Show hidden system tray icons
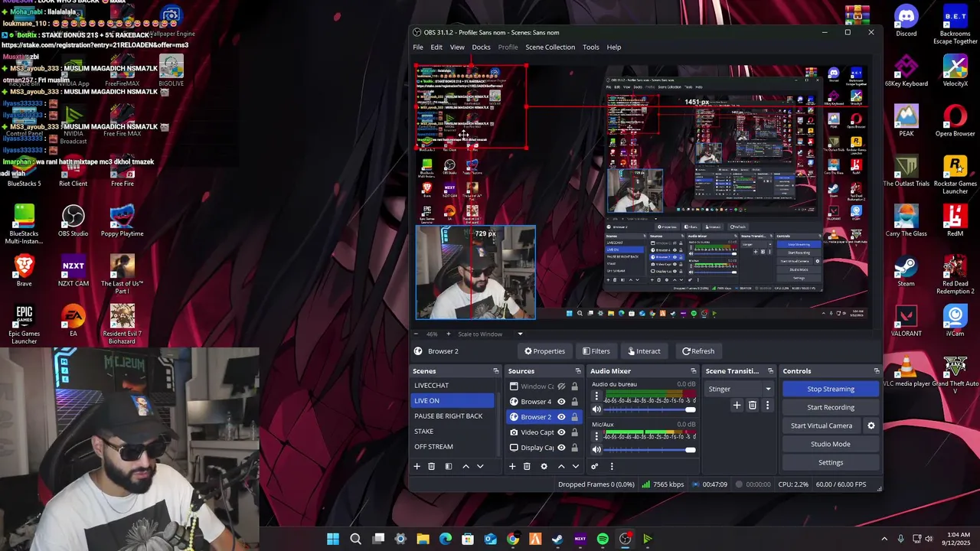The height and width of the screenshot is (551, 980). point(884,539)
